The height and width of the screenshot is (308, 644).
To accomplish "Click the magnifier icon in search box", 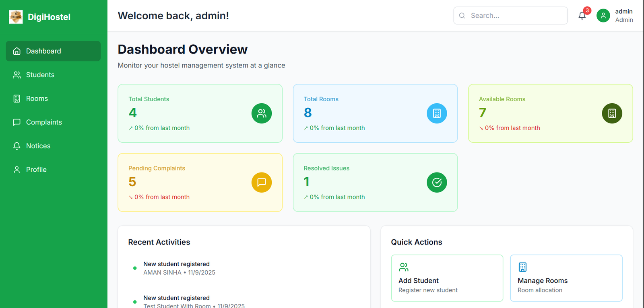I will [462, 16].
